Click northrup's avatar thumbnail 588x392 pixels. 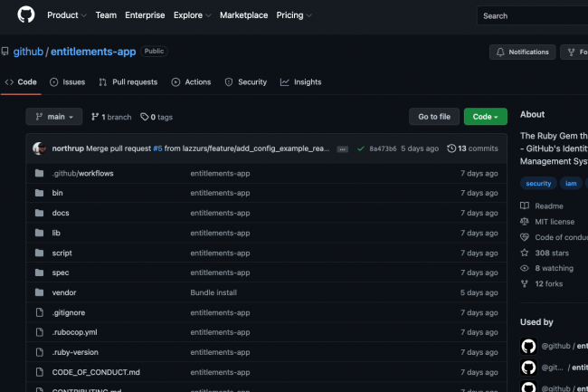click(40, 148)
